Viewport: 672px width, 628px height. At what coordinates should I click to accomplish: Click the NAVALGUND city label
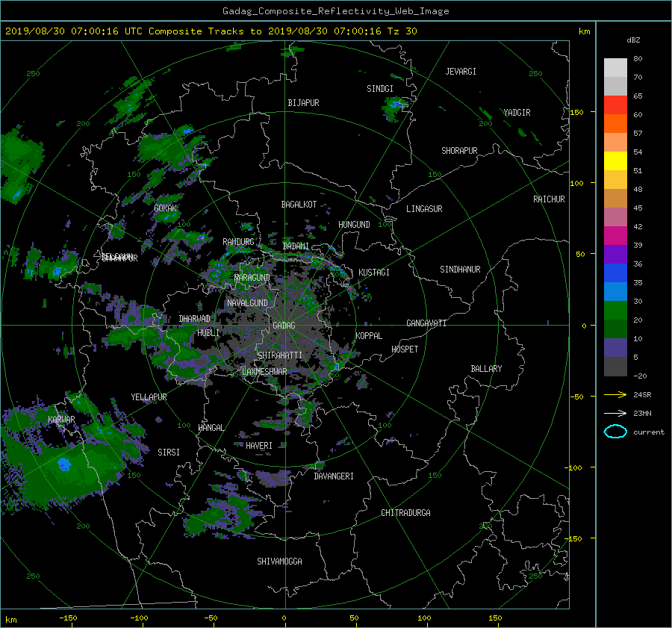[x=247, y=303]
